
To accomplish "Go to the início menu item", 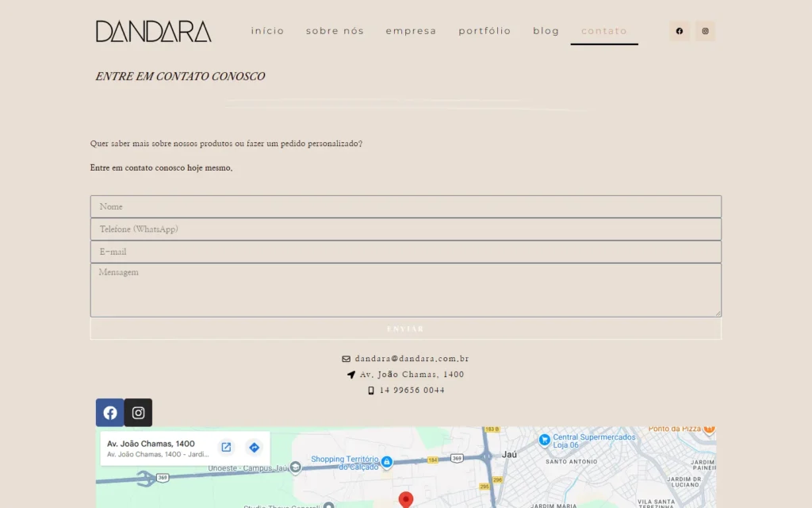I will (x=268, y=31).
